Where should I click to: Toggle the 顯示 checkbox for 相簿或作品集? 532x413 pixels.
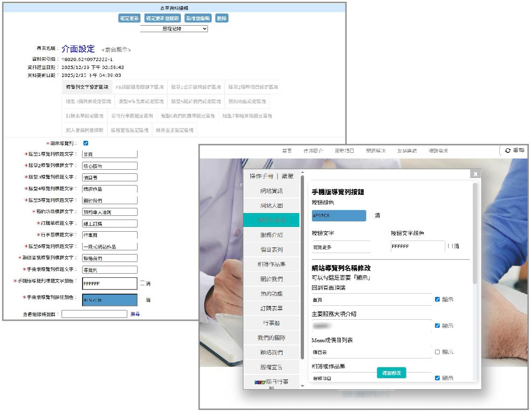point(437,378)
